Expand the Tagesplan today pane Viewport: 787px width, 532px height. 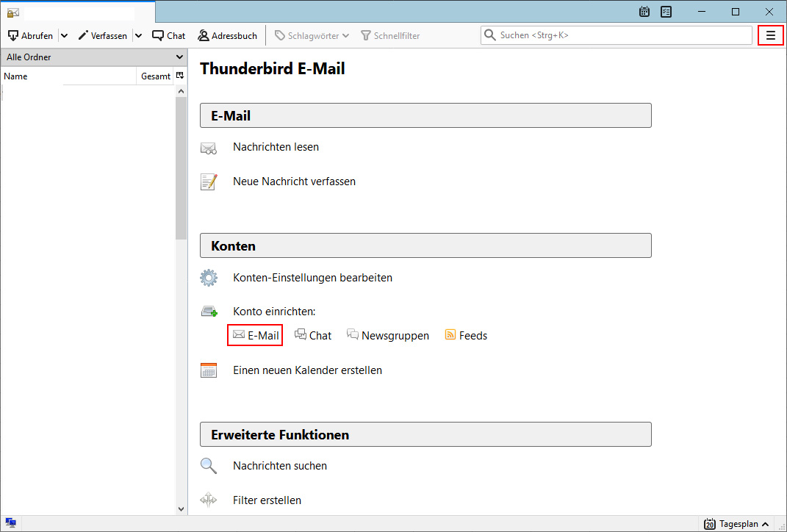[736, 524]
